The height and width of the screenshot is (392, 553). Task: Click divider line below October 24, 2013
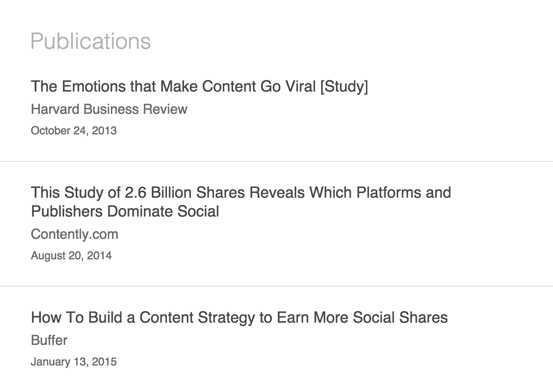276,161
